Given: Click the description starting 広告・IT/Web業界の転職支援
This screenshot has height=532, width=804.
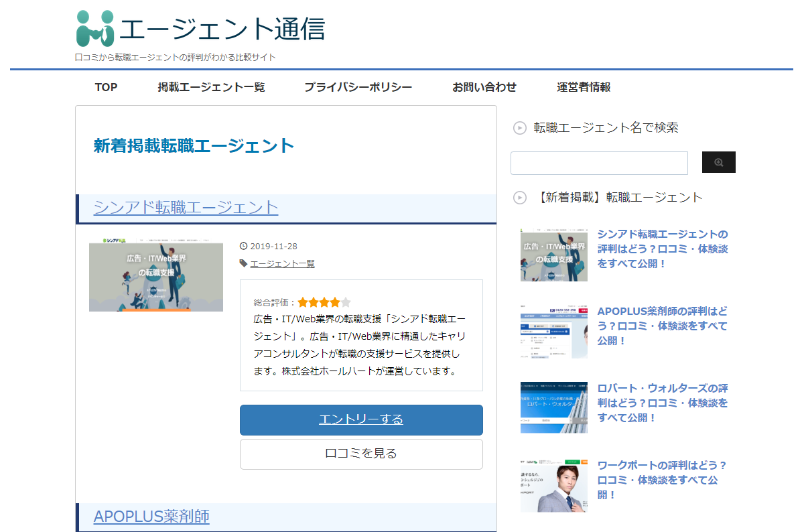Looking at the screenshot, I should [x=360, y=344].
